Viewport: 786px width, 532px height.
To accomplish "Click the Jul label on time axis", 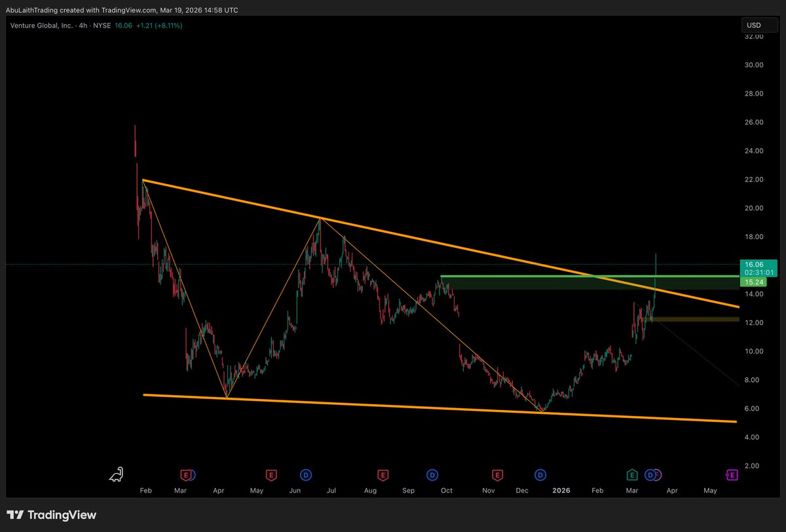I will pyautogui.click(x=331, y=490).
